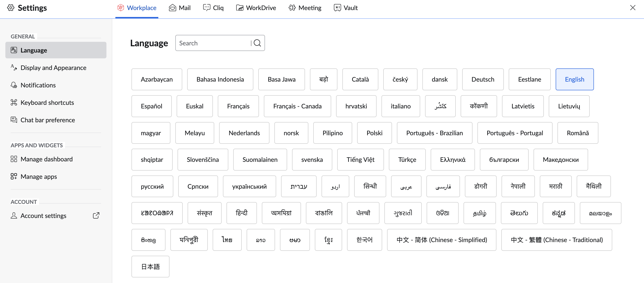This screenshot has height=283, width=644.
Task: Click the Mail envelope icon
Action: click(x=172, y=8)
